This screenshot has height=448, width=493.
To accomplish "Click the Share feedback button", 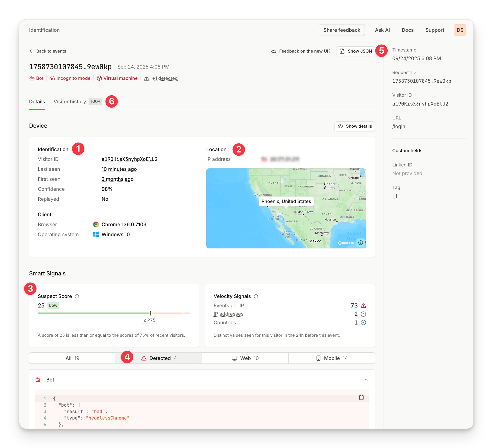I will [342, 30].
